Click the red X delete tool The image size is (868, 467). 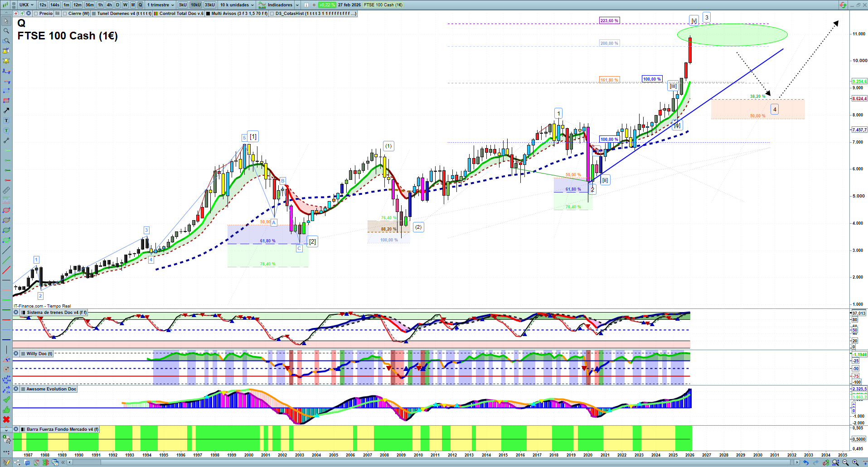coord(6,419)
